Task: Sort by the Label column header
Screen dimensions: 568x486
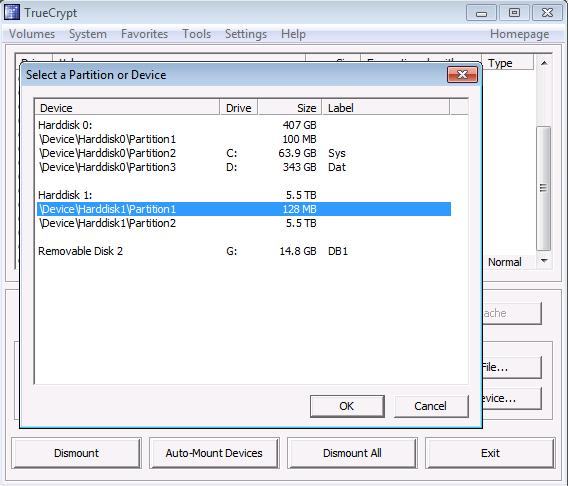Action: tap(386, 108)
